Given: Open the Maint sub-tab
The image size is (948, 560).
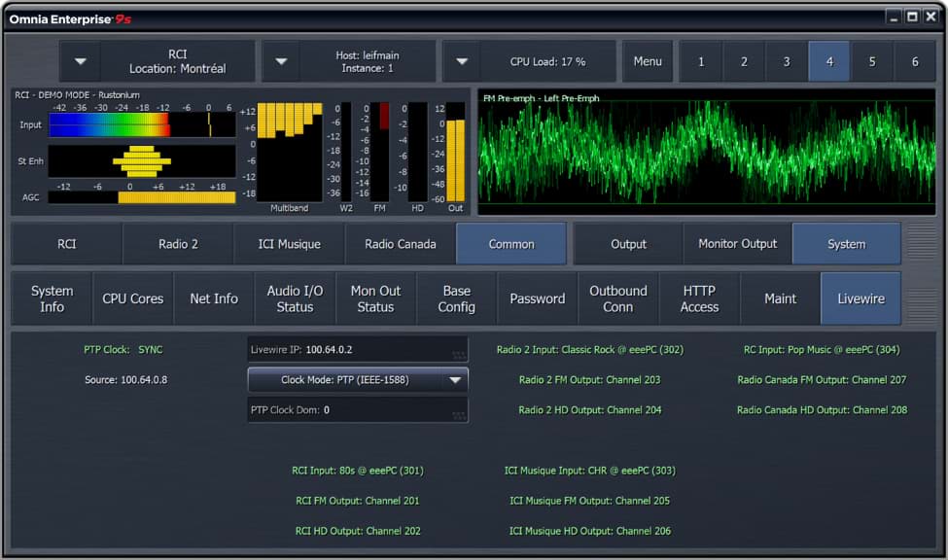Looking at the screenshot, I should (781, 298).
